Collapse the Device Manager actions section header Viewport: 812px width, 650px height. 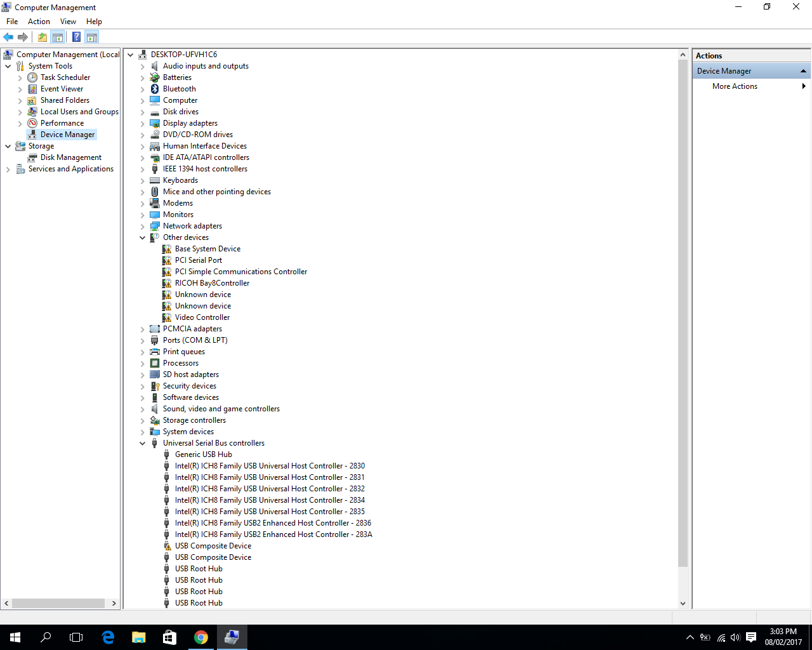[803, 71]
